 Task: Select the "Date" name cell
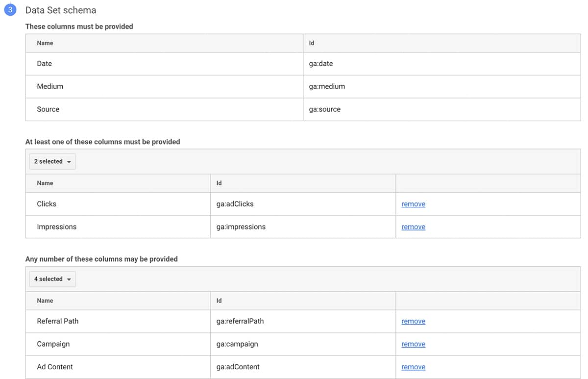point(164,64)
